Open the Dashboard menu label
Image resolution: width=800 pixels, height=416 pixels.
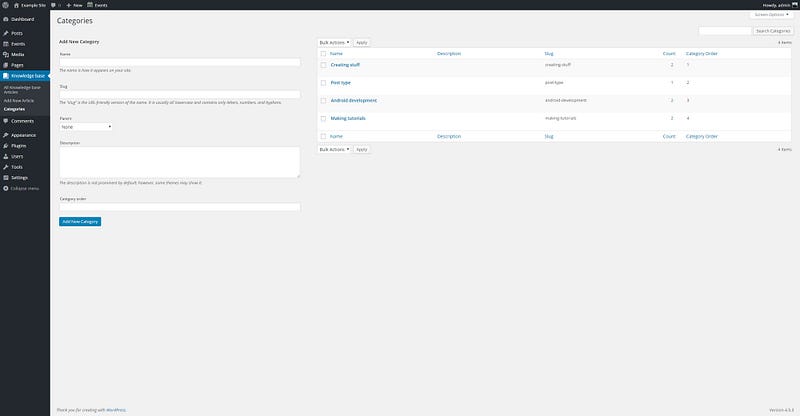coord(22,19)
